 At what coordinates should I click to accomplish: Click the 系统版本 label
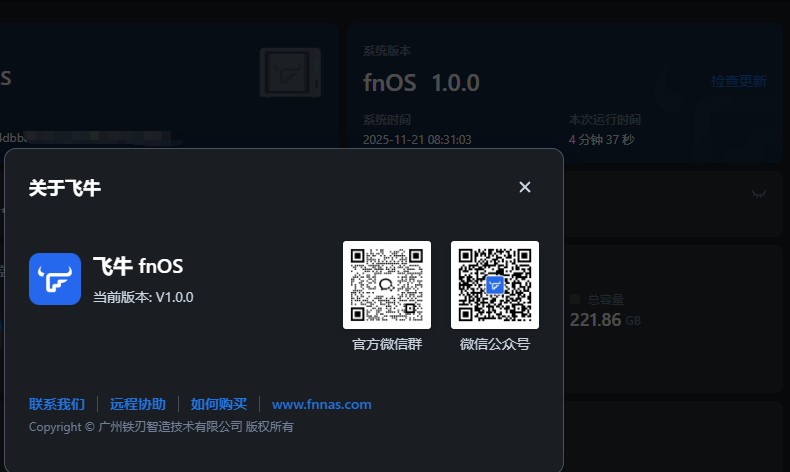click(x=387, y=51)
